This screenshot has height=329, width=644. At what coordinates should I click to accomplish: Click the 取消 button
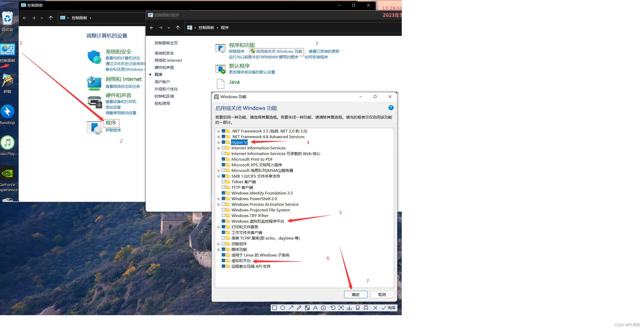click(382, 295)
